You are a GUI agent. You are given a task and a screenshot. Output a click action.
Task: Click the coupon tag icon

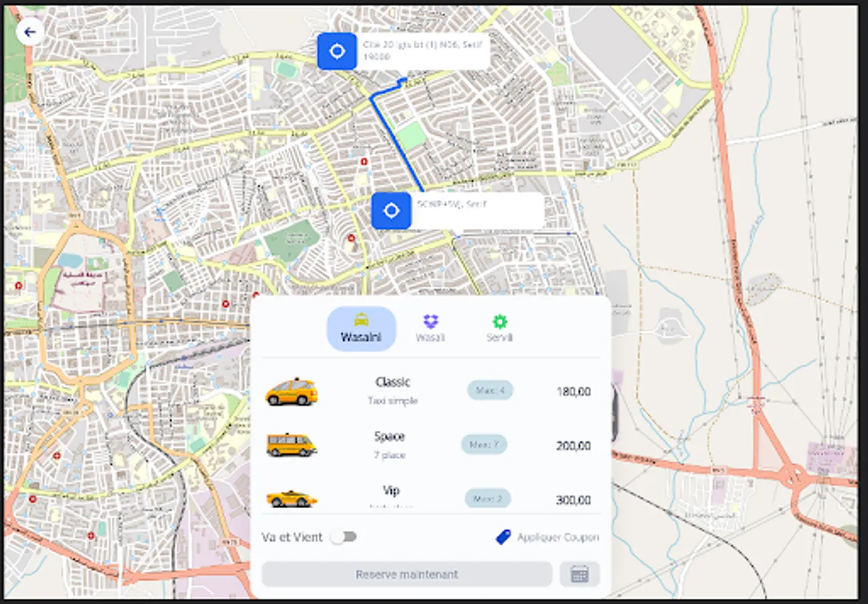[x=503, y=537]
